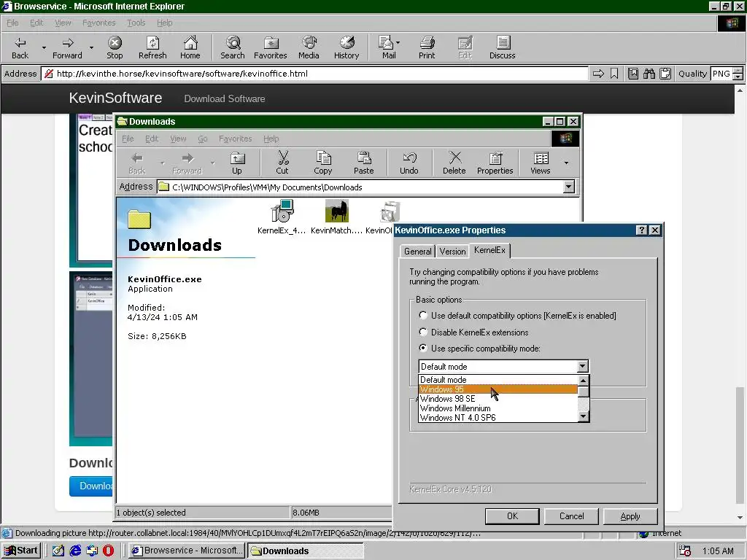
Task: Choose Windows 98 SE from the mode list
Action: [498, 399]
